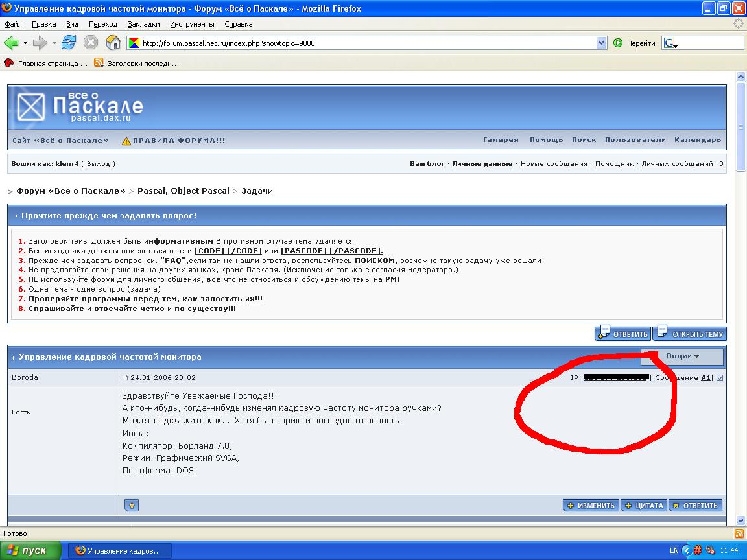Click the Start button "пуск"
747x560 pixels.
coord(30,550)
